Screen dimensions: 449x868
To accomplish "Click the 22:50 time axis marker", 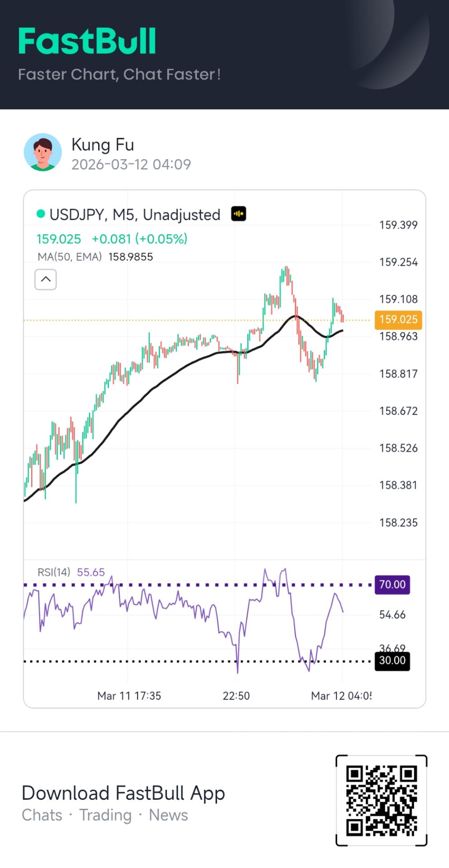I will (x=236, y=696).
